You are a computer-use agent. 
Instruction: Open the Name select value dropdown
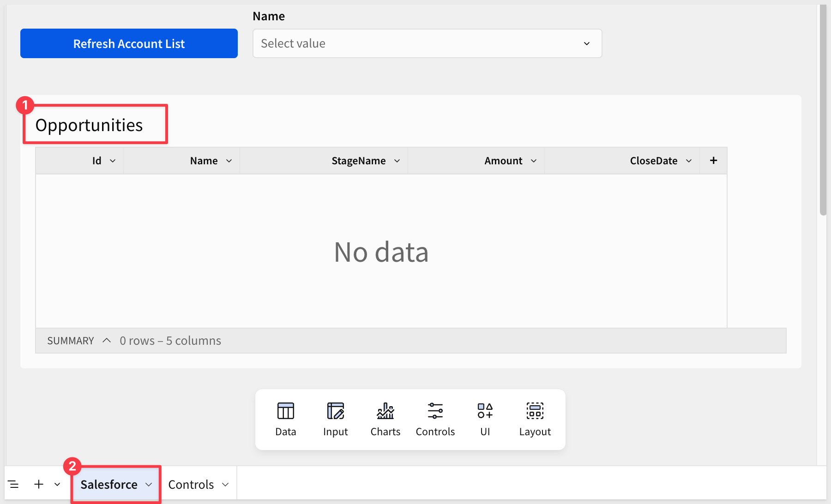pyautogui.click(x=427, y=43)
